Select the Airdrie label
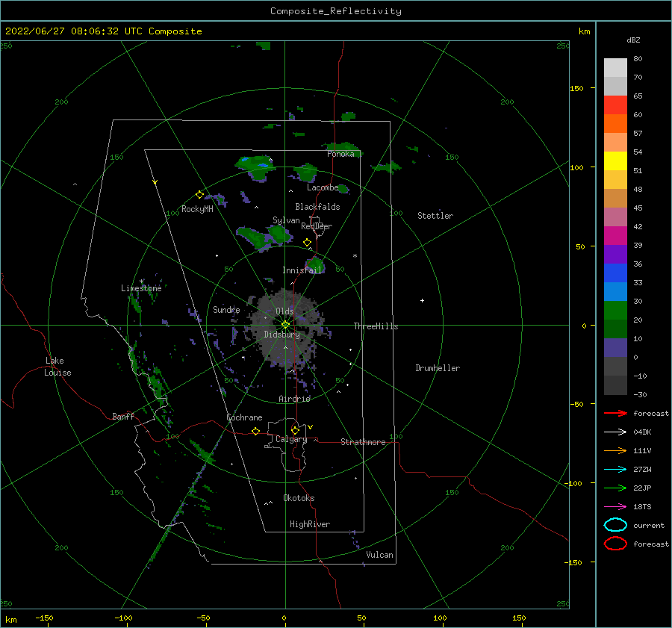 pyautogui.click(x=294, y=399)
